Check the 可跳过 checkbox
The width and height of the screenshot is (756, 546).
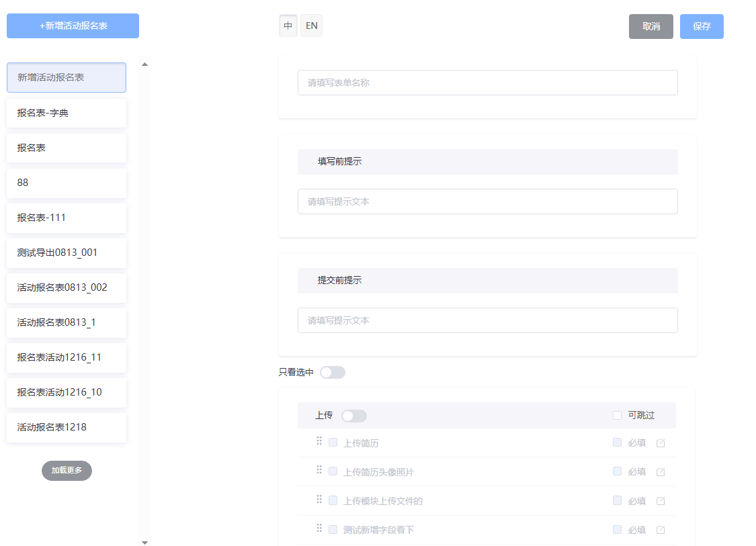pyautogui.click(x=617, y=416)
